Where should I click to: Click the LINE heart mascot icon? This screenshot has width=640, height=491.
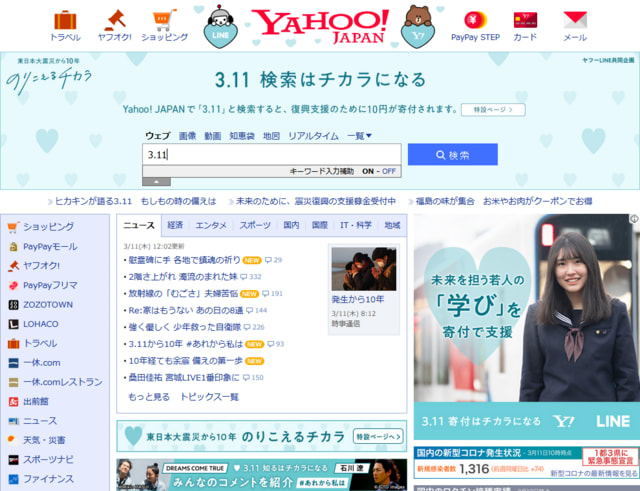[x=220, y=27]
